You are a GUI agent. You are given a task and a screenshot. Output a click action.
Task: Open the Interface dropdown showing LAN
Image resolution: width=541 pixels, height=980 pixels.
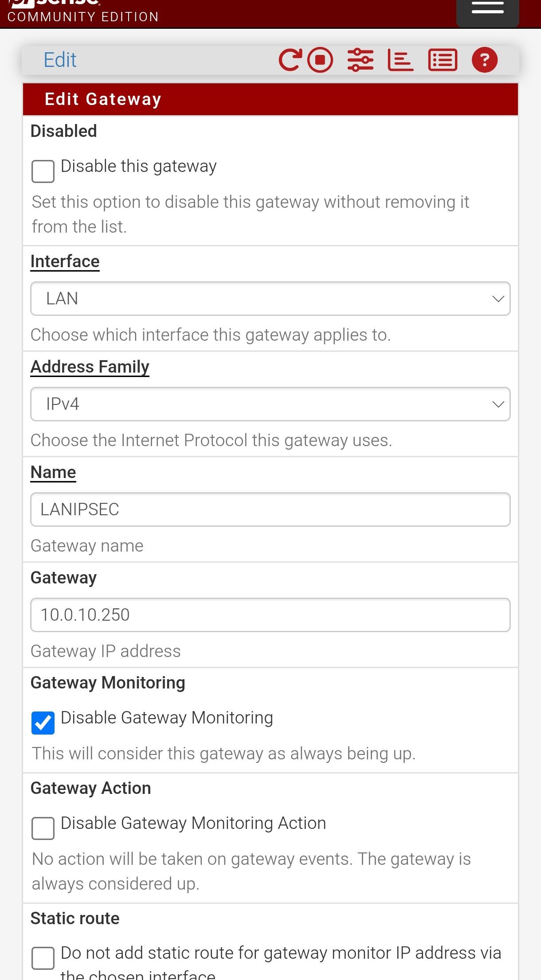coord(270,299)
